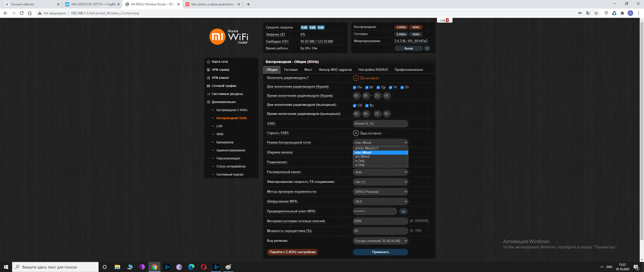Viewport: 644px width, 272px height.
Task: Open Метод проверки подлинности WPA2-Personal dropdown
Action: [x=380, y=191]
